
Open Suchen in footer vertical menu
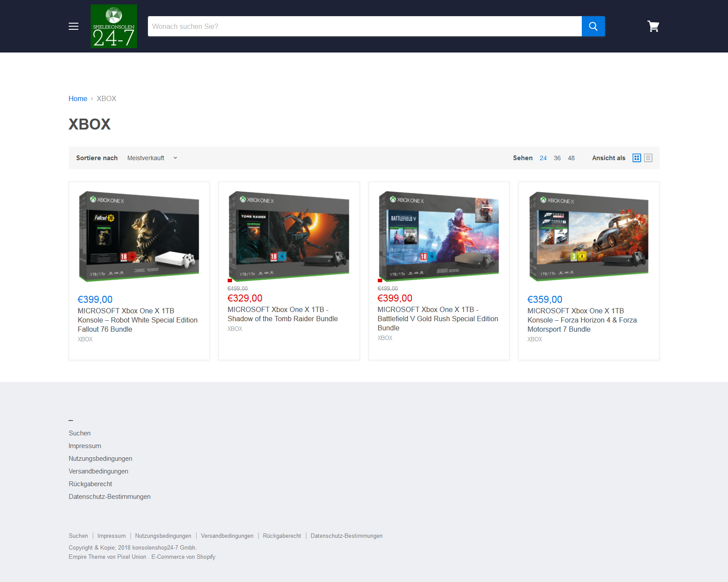(80, 433)
